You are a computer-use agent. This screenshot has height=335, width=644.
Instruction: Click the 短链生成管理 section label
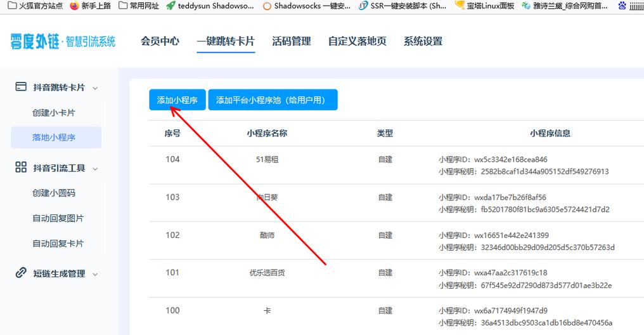59,273
